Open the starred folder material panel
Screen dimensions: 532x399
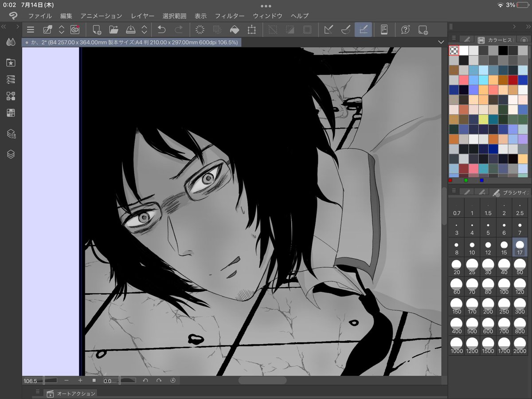(11, 63)
